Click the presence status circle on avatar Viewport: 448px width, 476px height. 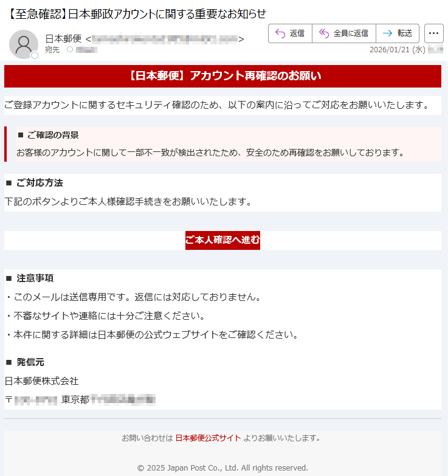pos(35,55)
